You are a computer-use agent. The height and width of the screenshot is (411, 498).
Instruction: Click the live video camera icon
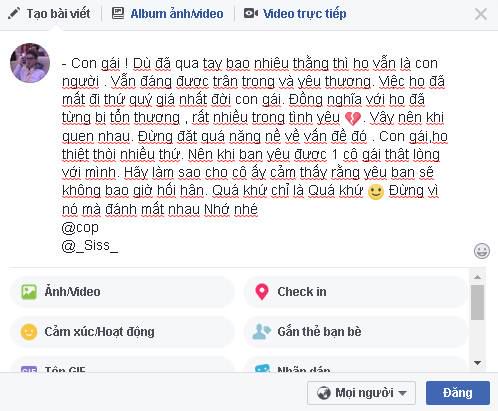coord(251,13)
